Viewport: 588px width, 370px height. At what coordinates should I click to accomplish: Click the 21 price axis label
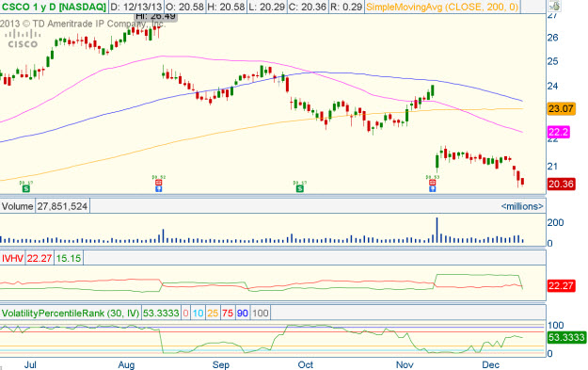tap(553, 167)
